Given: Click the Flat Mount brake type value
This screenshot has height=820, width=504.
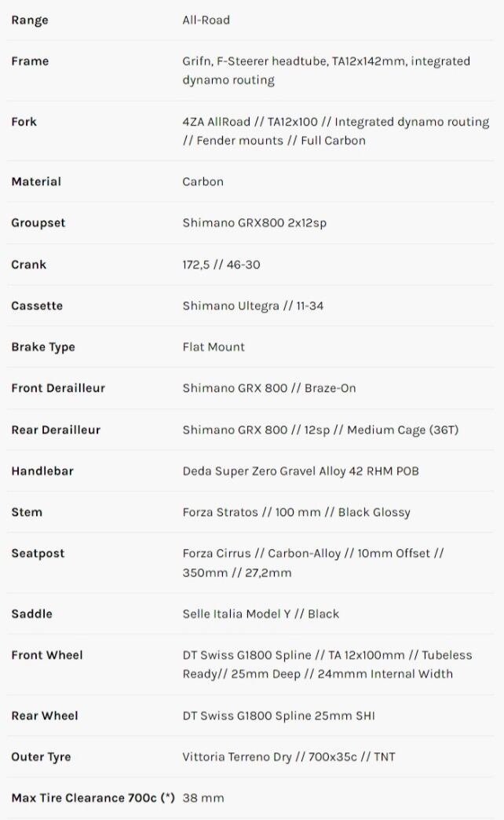Looking at the screenshot, I should tap(214, 347).
